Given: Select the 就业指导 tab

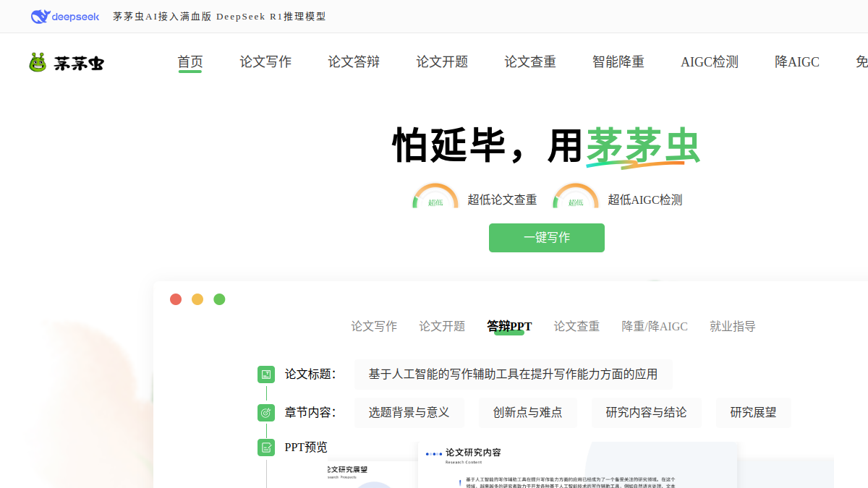Looking at the screenshot, I should click(733, 327).
